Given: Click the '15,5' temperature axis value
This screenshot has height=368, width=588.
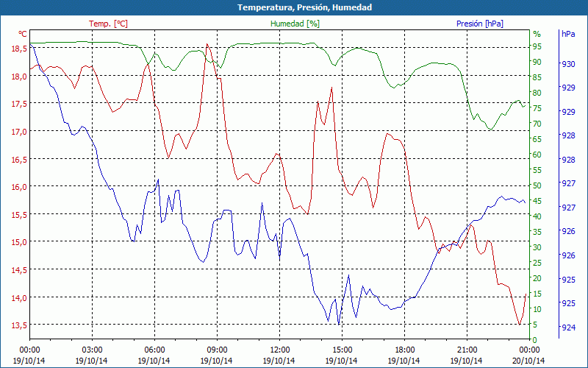Looking at the screenshot, I should 19,214.
